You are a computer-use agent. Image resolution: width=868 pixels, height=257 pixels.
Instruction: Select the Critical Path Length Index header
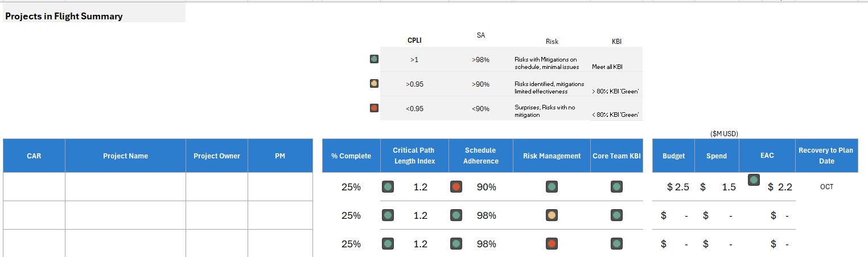pyautogui.click(x=414, y=156)
